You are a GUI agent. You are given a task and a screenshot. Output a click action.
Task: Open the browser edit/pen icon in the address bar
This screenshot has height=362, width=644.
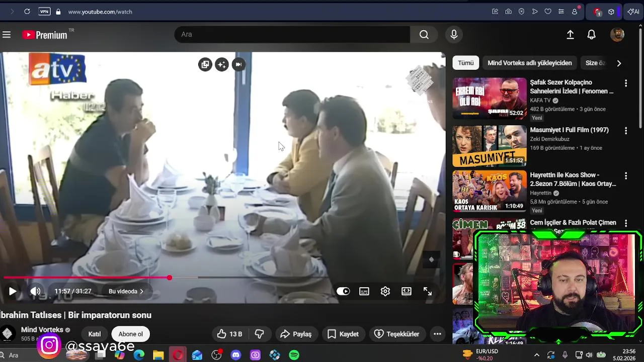(x=495, y=12)
